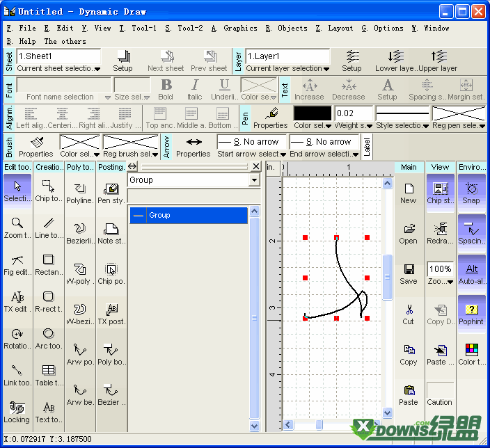
Task: Select the Poly box posting tool
Action: pos(111,355)
